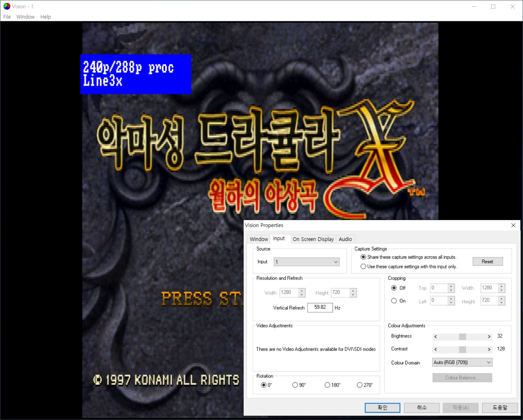Select 0° rotation
This screenshot has height=420, width=523.
[x=263, y=385]
